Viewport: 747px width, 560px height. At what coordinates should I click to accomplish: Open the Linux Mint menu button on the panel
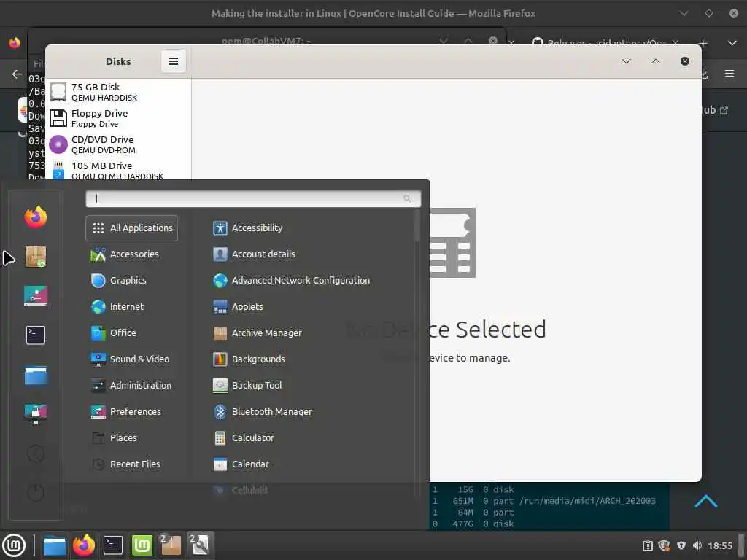(14, 545)
